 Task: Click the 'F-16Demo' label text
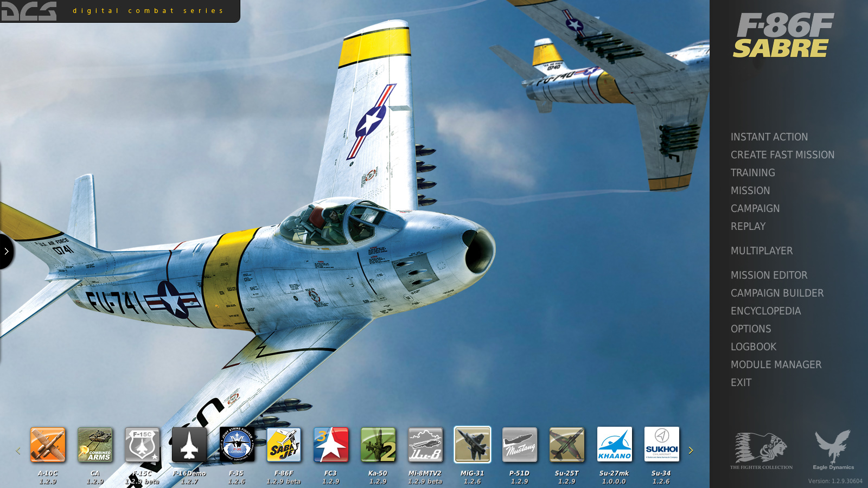[189, 473]
